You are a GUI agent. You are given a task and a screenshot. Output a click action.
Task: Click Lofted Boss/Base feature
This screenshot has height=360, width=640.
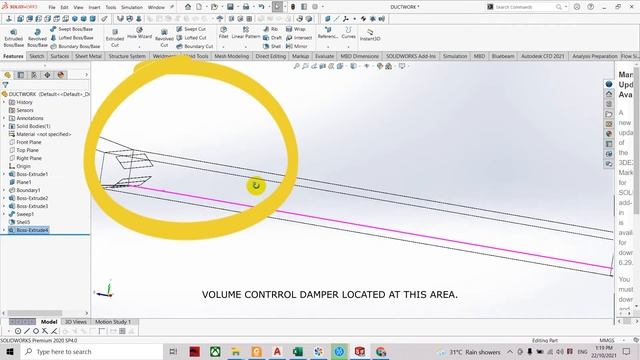point(71,38)
